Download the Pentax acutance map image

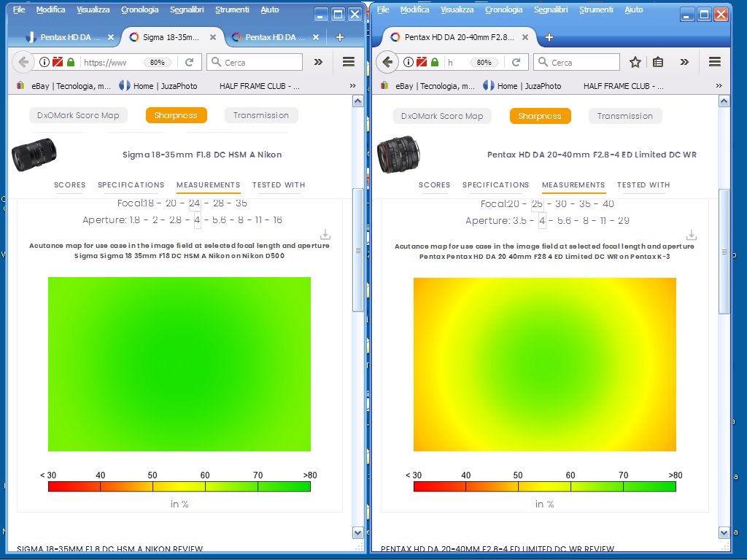pos(692,236)
